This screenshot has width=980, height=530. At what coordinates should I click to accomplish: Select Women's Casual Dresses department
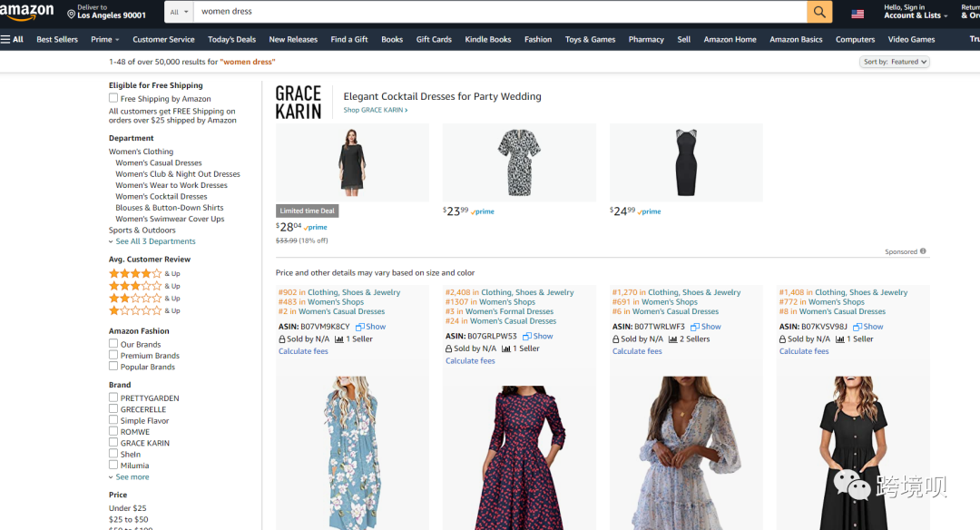pos(159,162)
